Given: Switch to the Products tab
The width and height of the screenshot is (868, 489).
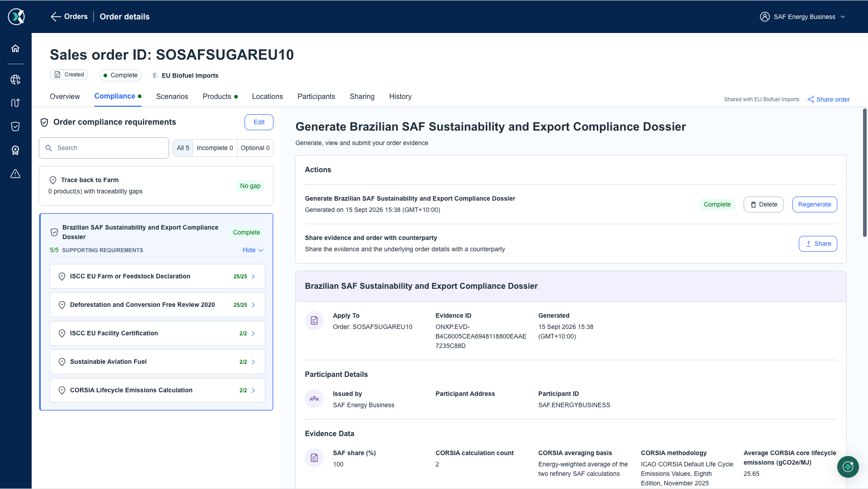Looking at the screenshot, I should [x=220, y=96].
